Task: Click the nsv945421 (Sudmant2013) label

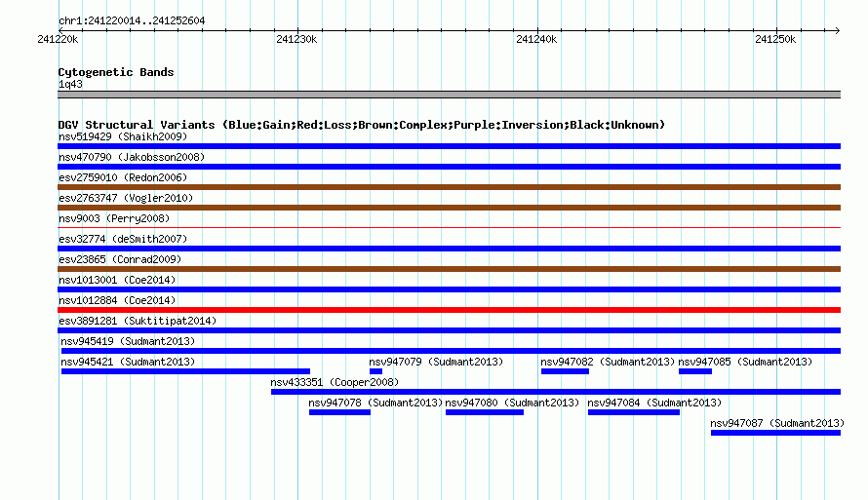Action: pos(128,362)
